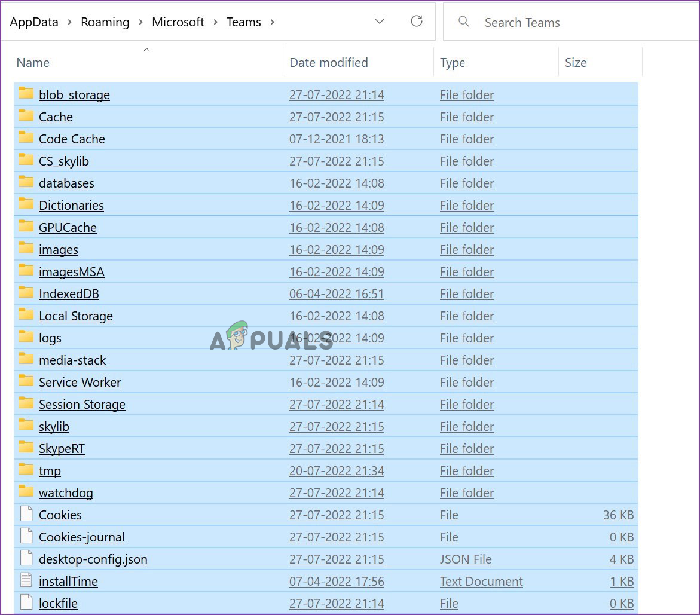Click the logs folder icon
Image resolution: width=700 pixels, height=615 pixels.
click(26, 337)
